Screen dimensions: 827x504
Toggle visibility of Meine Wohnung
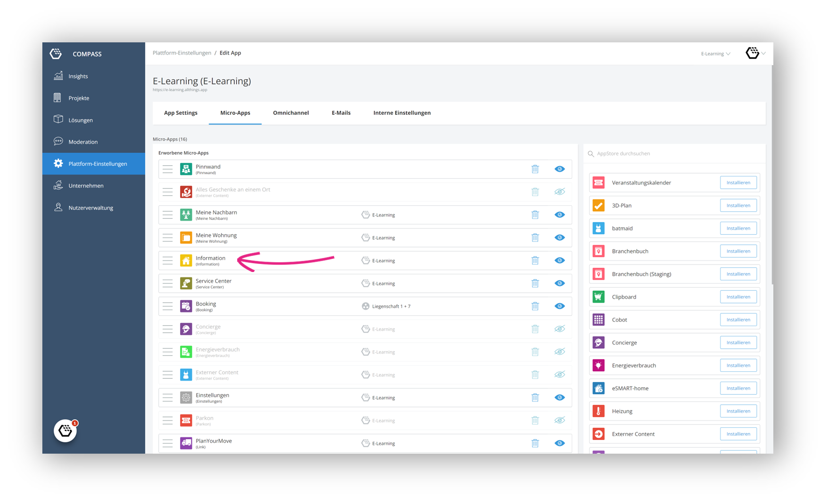560,238
